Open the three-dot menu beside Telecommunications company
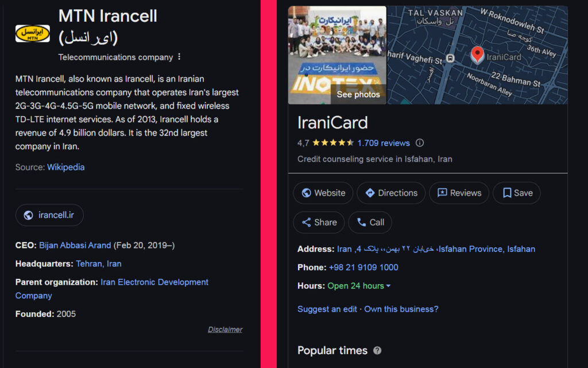Screen dimensions: 588x368 179,57
